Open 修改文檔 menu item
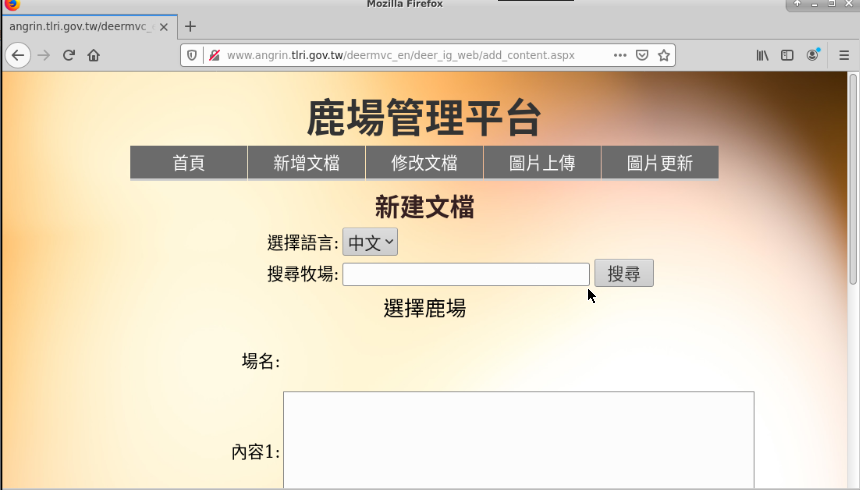 point(425,163)
